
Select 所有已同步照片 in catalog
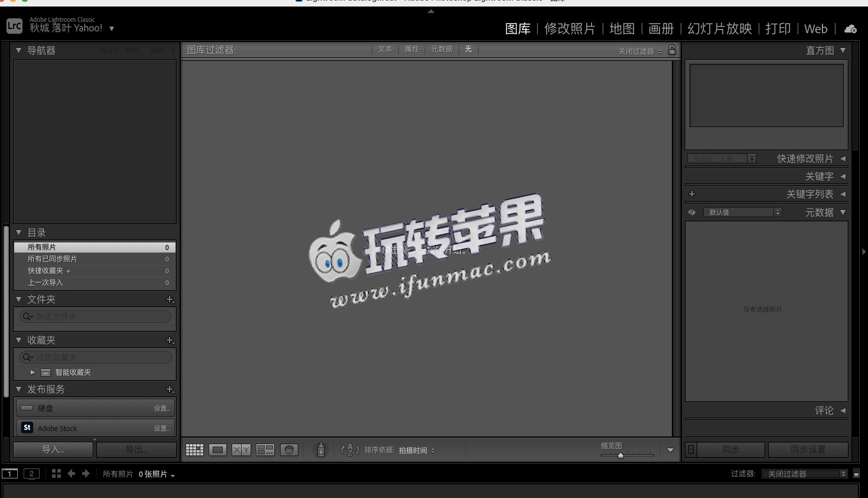(95, 259)
